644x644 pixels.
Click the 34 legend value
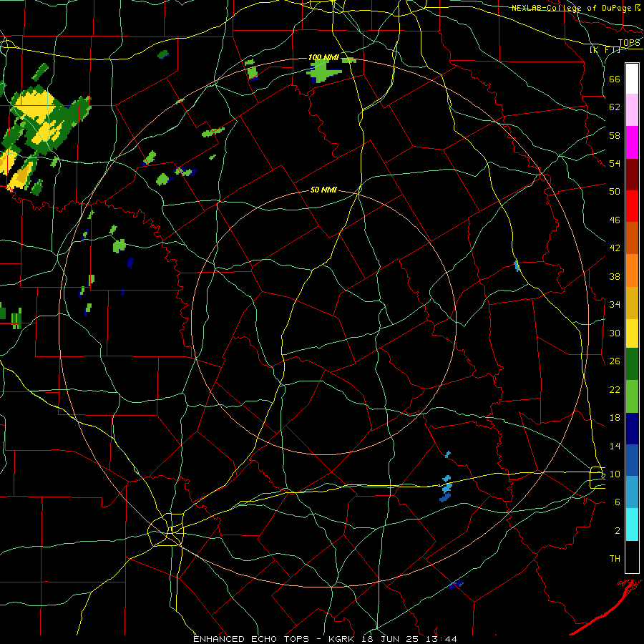click(615, 305)
